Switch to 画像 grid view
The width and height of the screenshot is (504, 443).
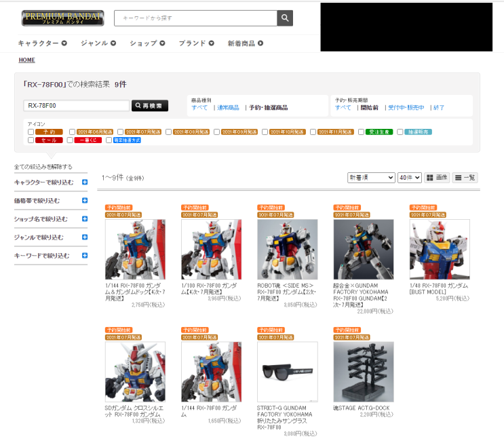click(437, 178)
